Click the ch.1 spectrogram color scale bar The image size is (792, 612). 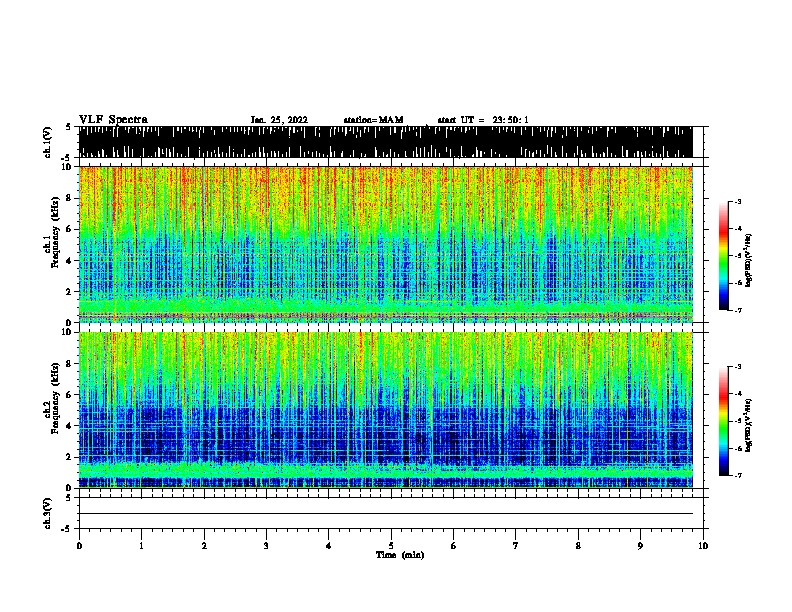click(x=724, y=256)
